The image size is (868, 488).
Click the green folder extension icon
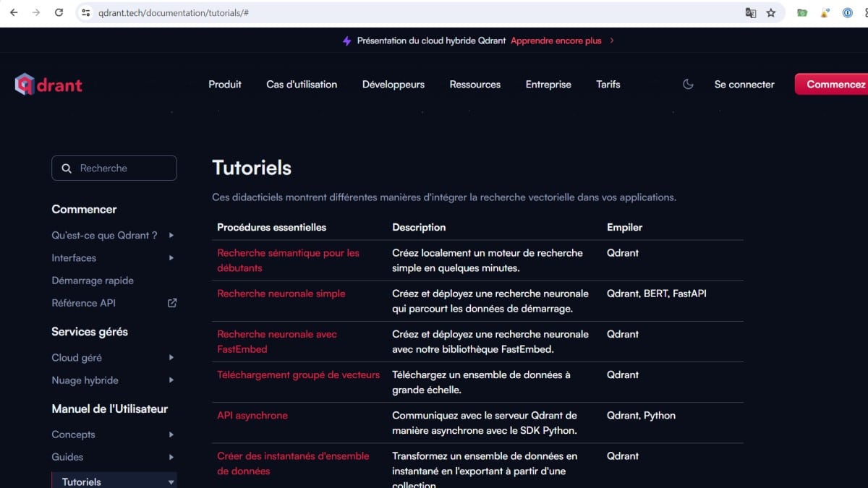pyautogui.click(x=801, y=13)
